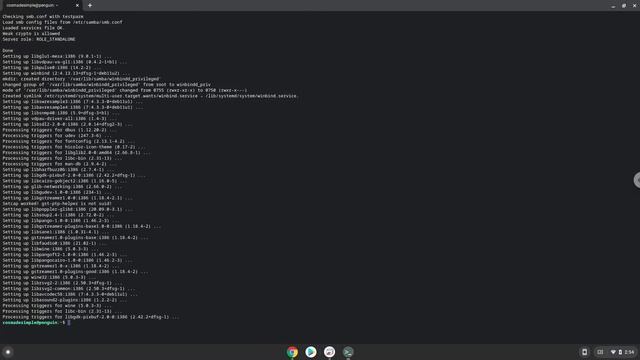The height and width of the screenshot is (360, 640).
Task: Click 'Processing triggers for fontconfig' line
Action: (x=69, y=141)
